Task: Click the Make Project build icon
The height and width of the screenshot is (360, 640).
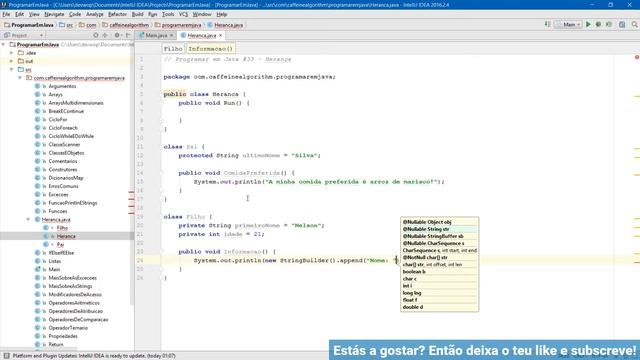Action: [547, 24]
